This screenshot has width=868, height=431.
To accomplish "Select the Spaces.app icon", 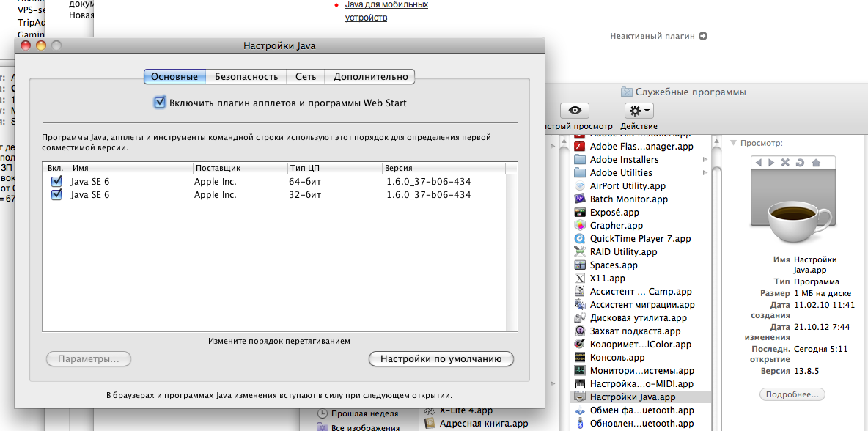I will tap(580, 265).
